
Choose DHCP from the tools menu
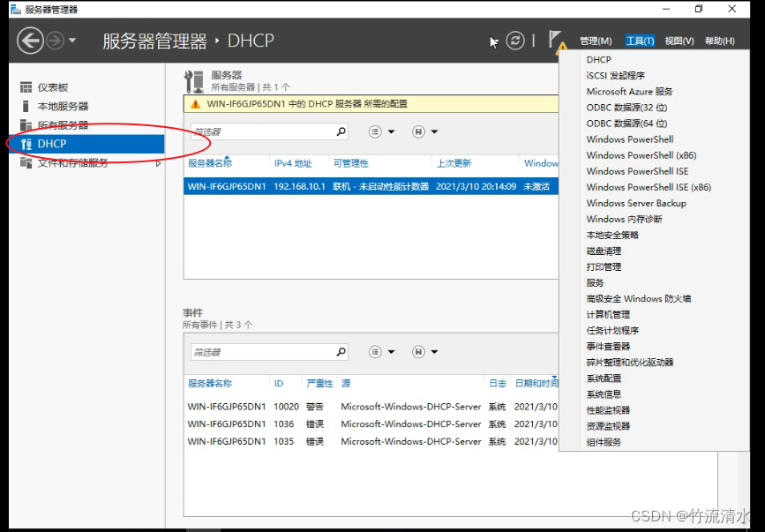click(598, 59)
